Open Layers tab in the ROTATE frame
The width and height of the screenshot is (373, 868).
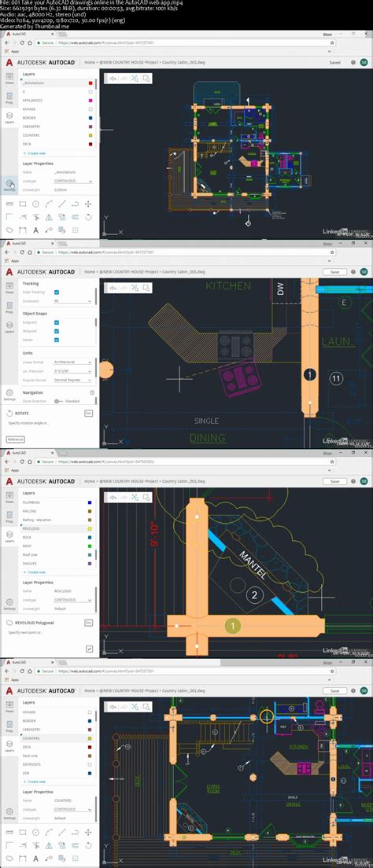9,328
